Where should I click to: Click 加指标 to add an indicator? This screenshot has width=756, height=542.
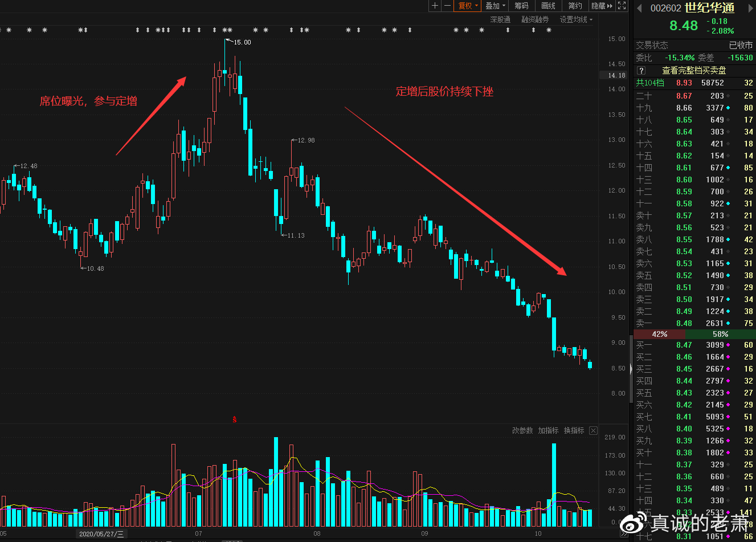pos(548,430)
